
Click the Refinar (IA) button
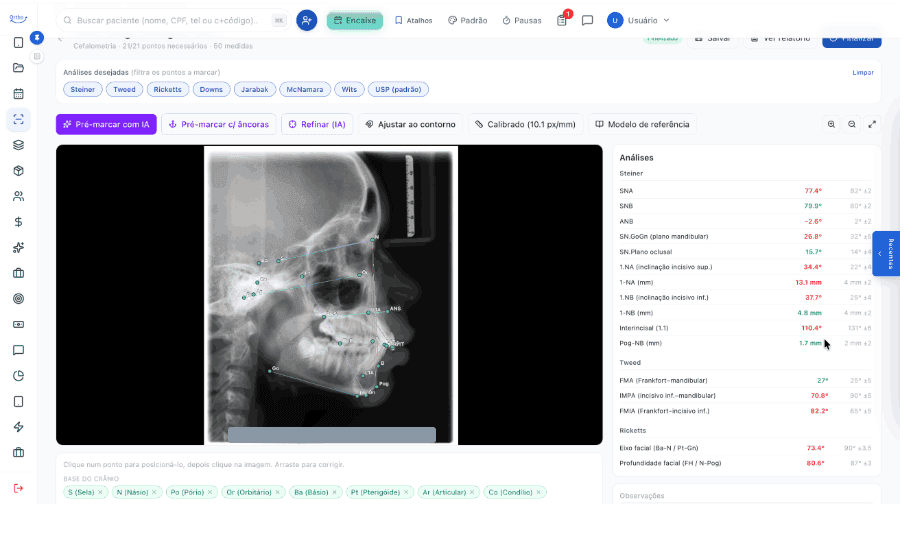point(317,124)
